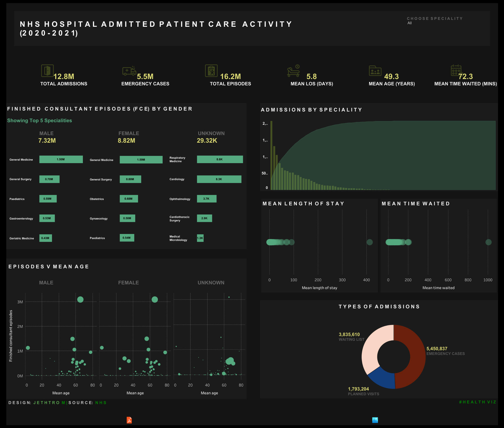Image resolution: width=504 pixels, height=428 pixels.
Task: Click the orange PDF download icon
Action: [129, 420]
